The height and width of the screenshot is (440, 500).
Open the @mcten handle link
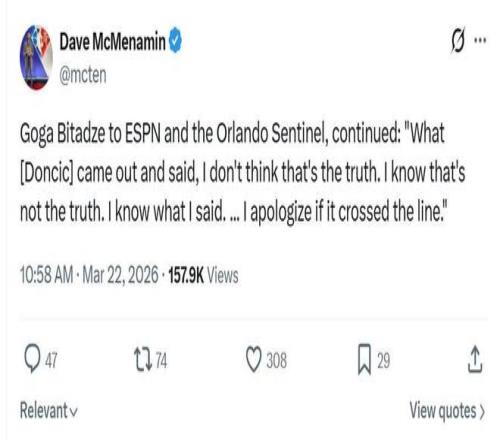coord(83,75)
